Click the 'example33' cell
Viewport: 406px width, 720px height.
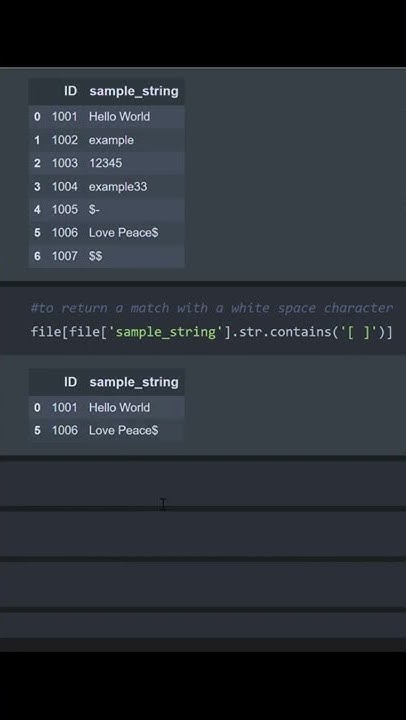[118, 186]
